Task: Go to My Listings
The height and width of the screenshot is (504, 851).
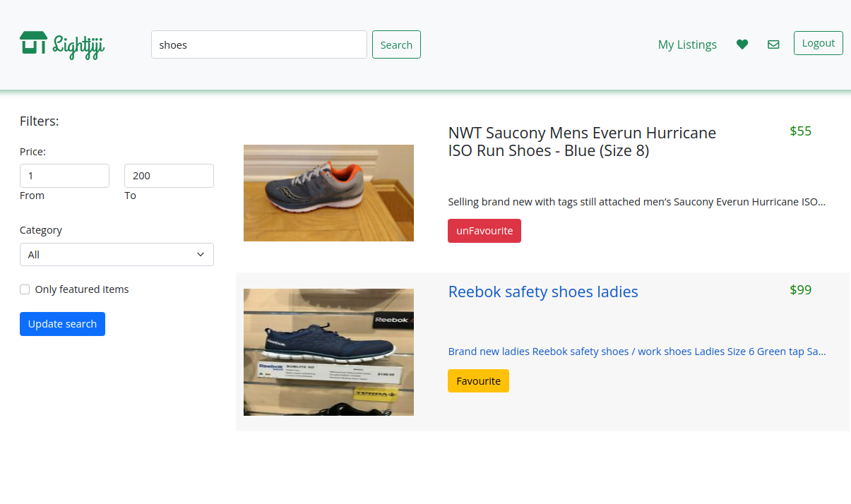Action: tap(686, 44)
